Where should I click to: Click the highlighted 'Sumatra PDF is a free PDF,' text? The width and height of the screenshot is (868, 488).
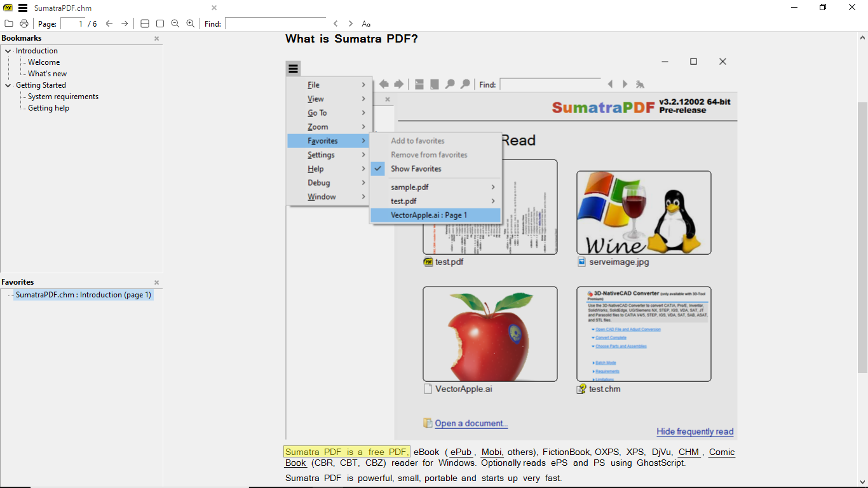(347, 452)
